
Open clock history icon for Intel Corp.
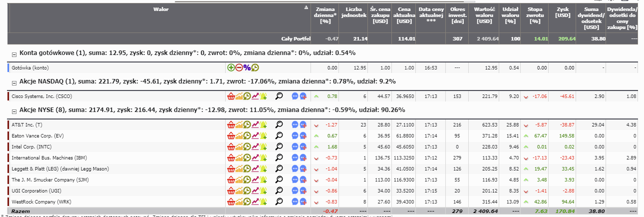247,146
